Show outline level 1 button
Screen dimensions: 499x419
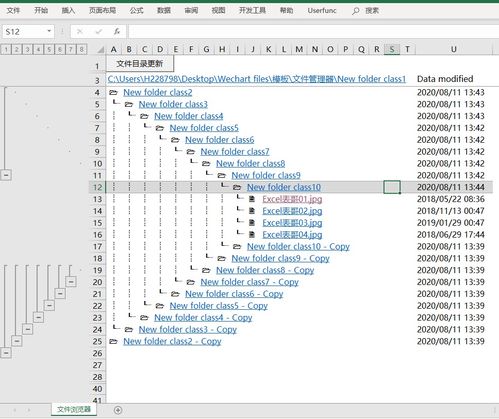pos(6,50)
